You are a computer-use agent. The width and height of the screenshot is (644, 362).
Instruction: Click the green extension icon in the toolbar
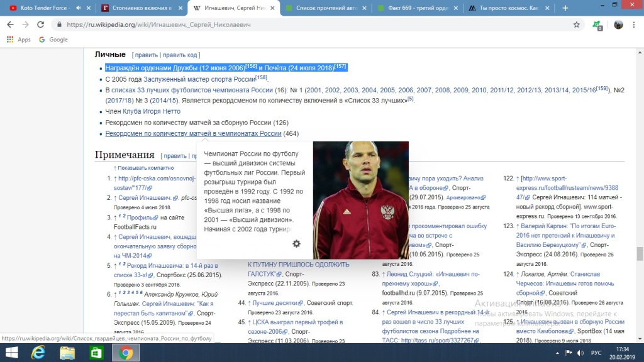(597, 25)
